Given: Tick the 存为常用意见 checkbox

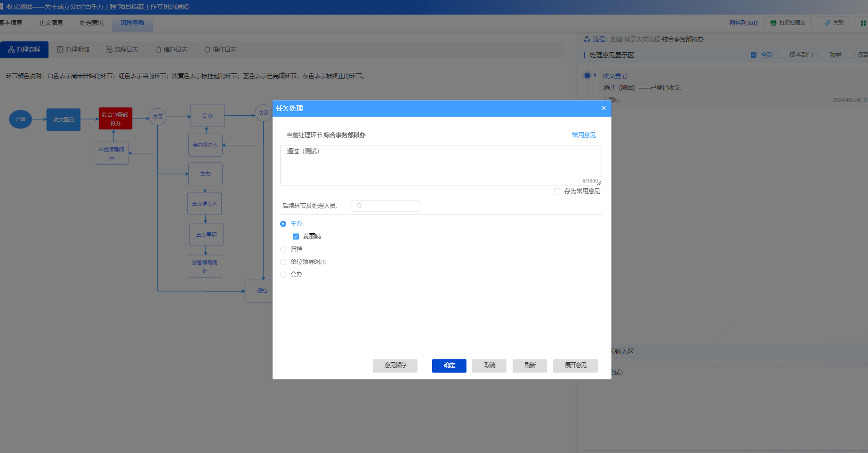Looking at the screenshot, I should tap(557, 191).
